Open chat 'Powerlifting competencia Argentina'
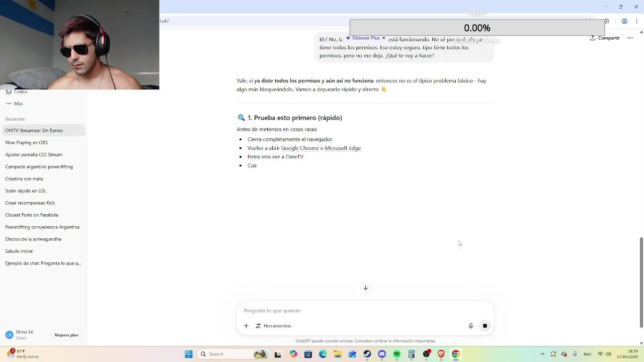The image size is (644, 362). [43, 227]
